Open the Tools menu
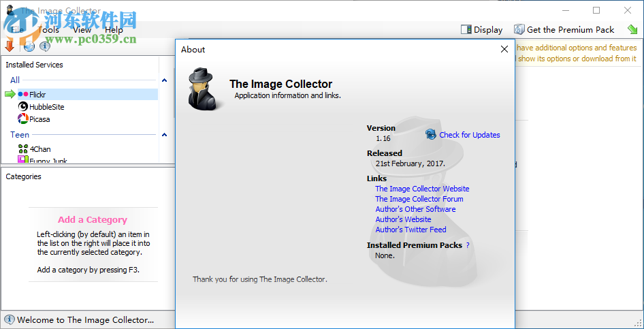This screenshot has height=329, width=644. (48, 29)
